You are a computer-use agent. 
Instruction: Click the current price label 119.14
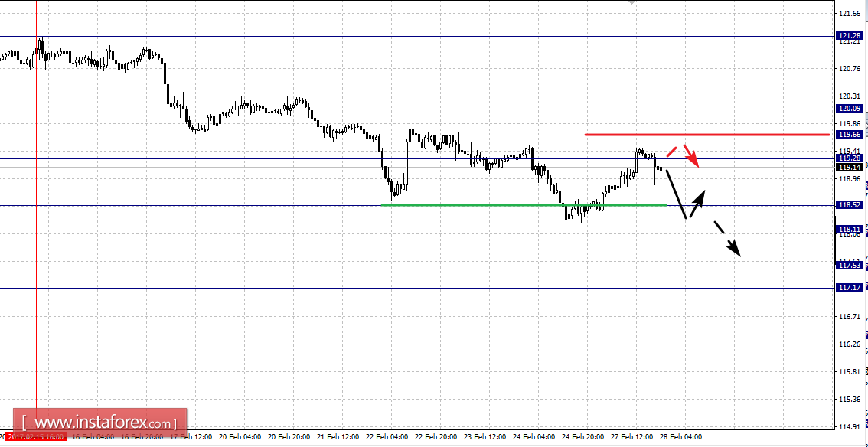(849, 167)
